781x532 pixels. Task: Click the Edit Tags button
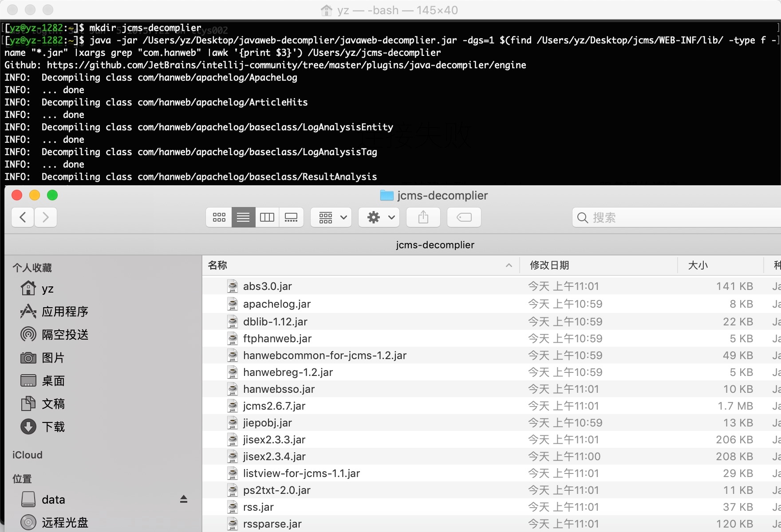pos(464,217)
